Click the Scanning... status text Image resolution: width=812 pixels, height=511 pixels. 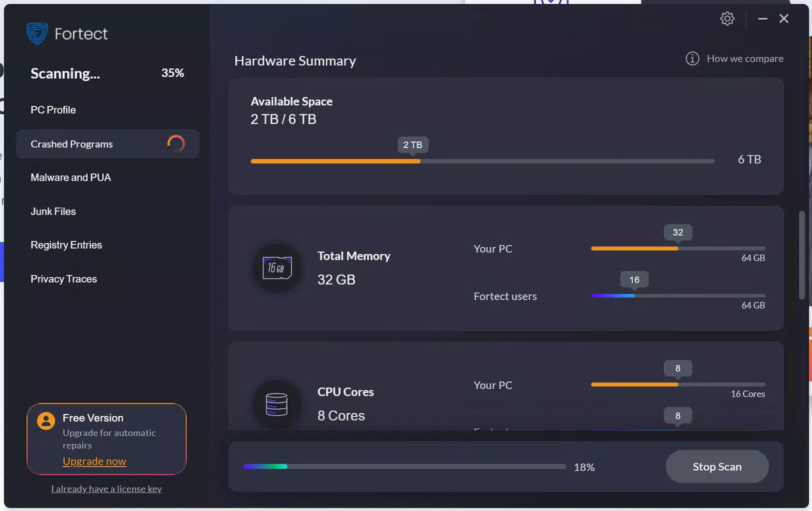[x=65, y=73]
